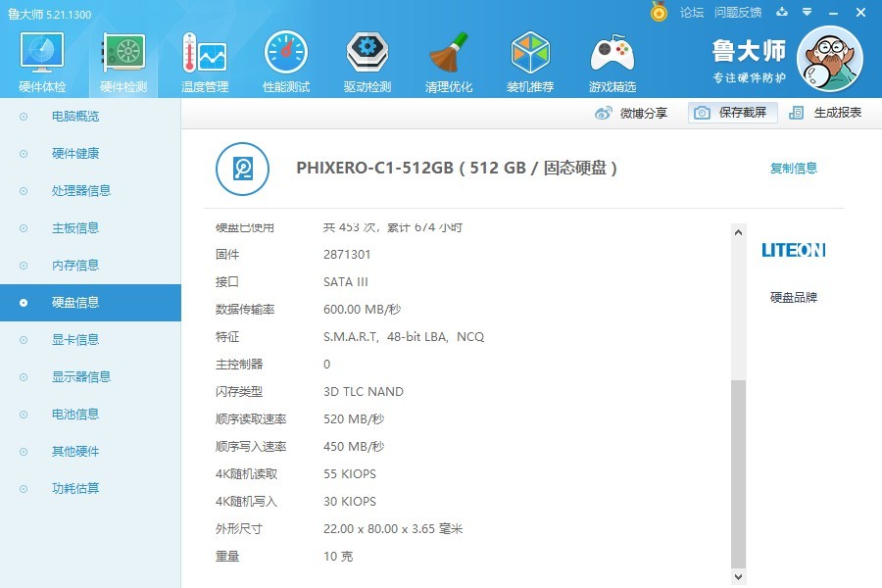Click the camera icon beside 保存截屏
The height and width of the screenshot is (588, 882).
coord(702,113)
